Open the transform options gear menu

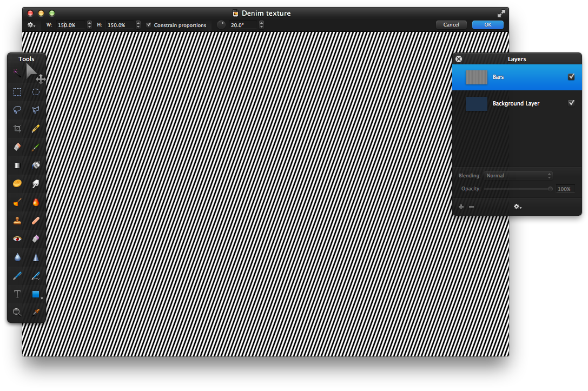(31, 25)
